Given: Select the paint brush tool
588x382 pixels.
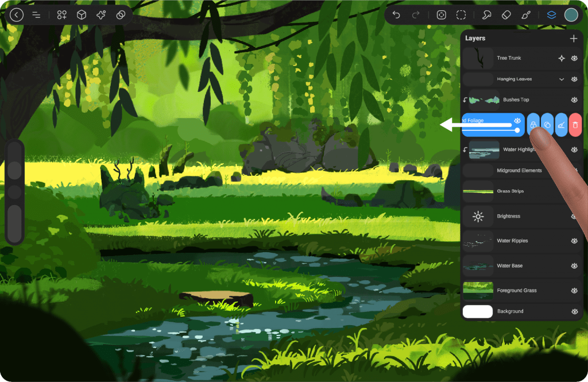Looking at the screenshot, I should click(x=525, y=16).
